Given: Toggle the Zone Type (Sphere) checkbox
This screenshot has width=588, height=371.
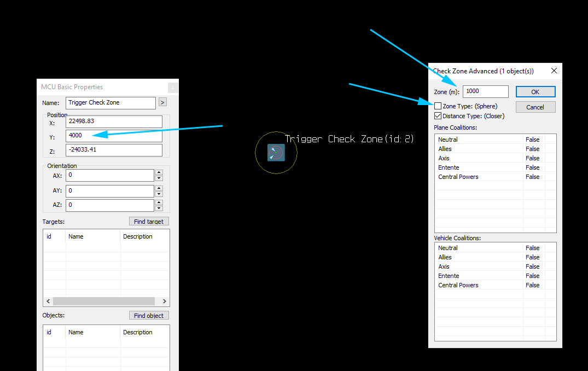Looking at the screenshot, I should 438,106.
